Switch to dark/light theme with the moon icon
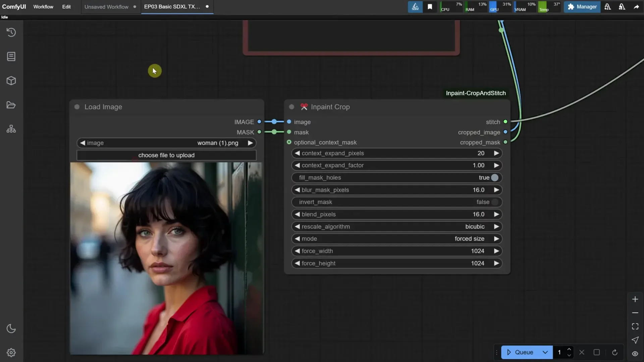This screenshot has width=644, height=362. 11,329
